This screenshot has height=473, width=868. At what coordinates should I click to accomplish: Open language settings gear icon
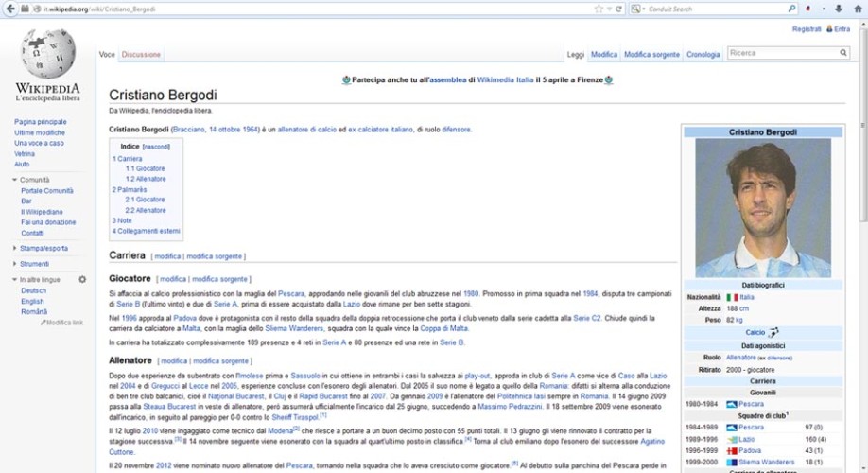(x=82, y=280)
